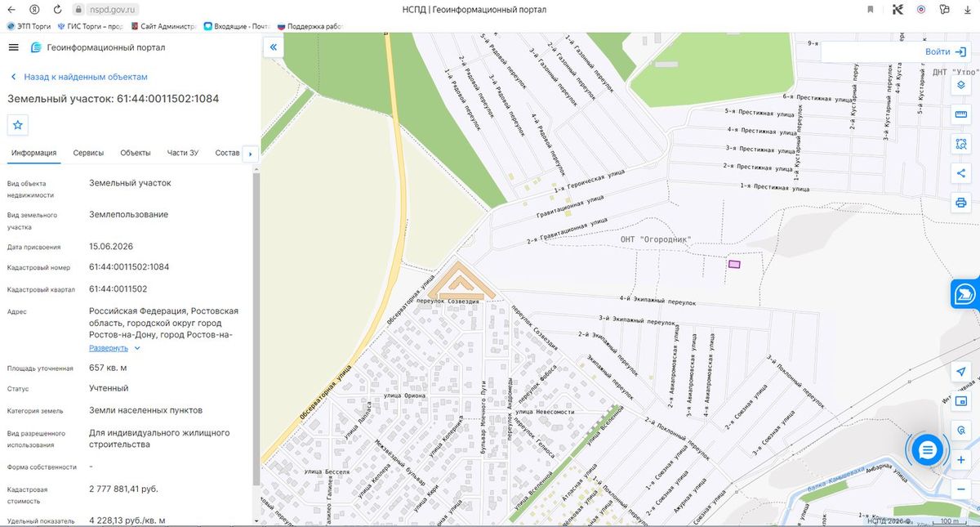
Task: Click status value Учтенный
Action: pyautogui.click(x=109, y=388)
